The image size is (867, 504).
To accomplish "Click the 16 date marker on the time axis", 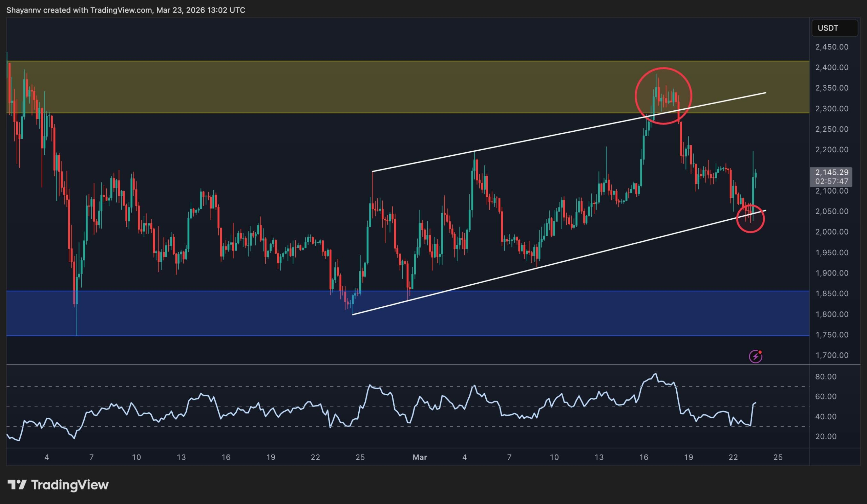I will click(643, 457).
